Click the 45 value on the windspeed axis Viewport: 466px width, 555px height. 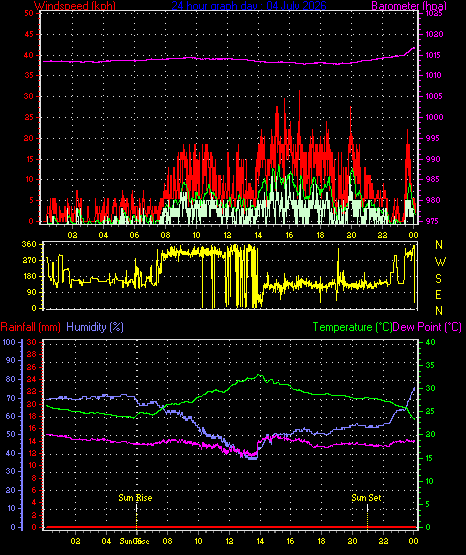point(29,34)
